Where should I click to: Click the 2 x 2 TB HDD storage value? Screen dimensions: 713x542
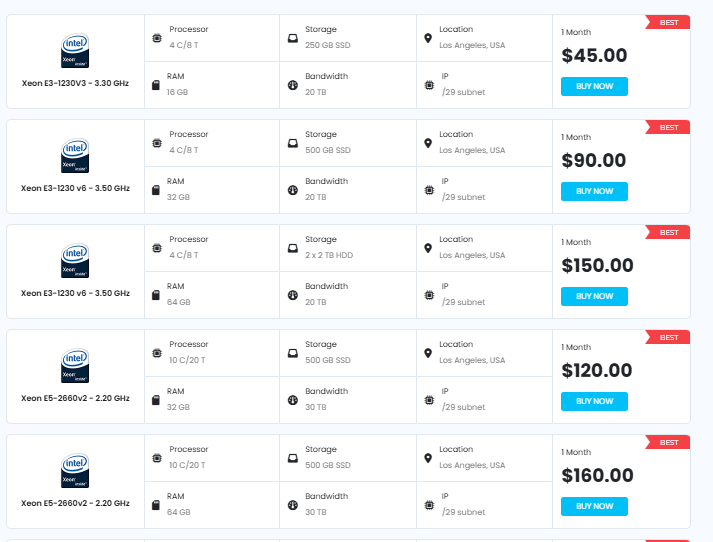tap(329, 255)
